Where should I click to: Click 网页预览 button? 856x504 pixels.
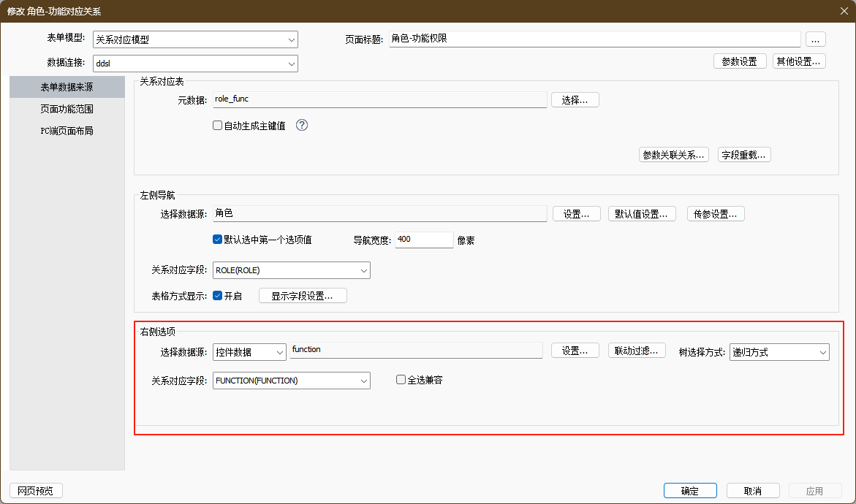point(37,491)
